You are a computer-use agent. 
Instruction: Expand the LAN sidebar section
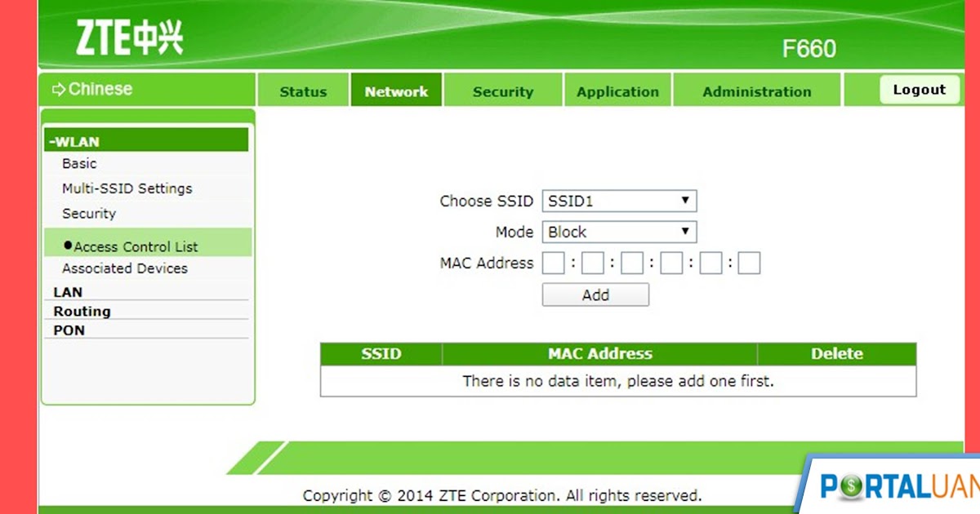(68, 291)
